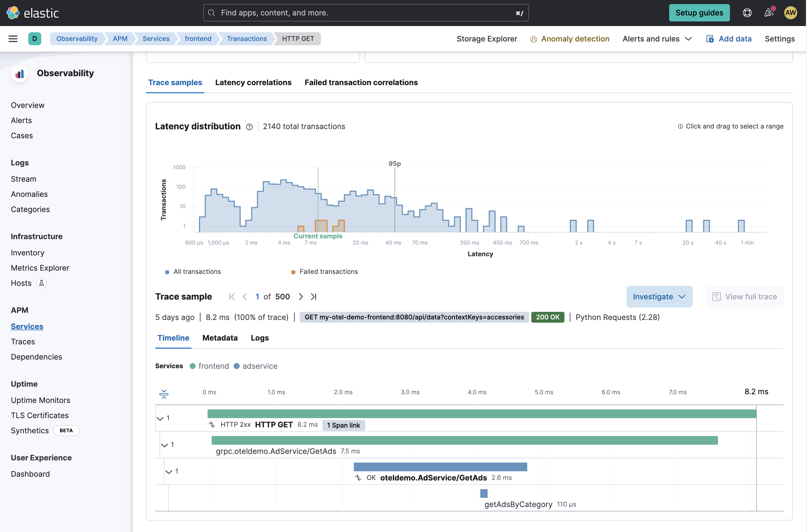Go to first trace sample

click(x=232, y=297)
